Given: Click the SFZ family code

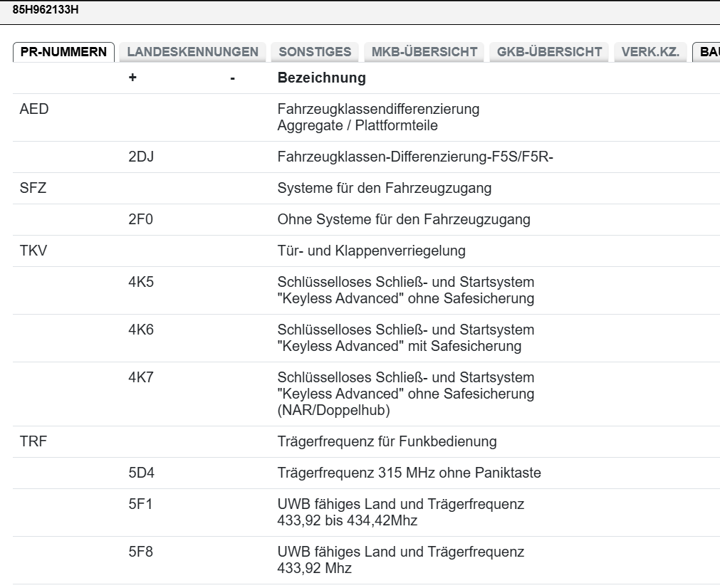Looking at the screenshot, I should click(33, 189).
